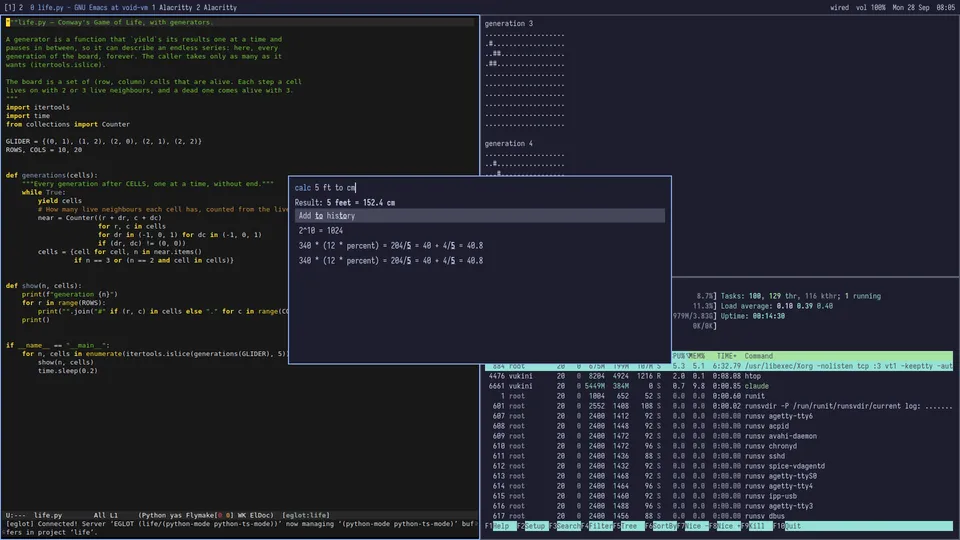
Task: Switch to workspace 2 in the bar
Action: 21,7
